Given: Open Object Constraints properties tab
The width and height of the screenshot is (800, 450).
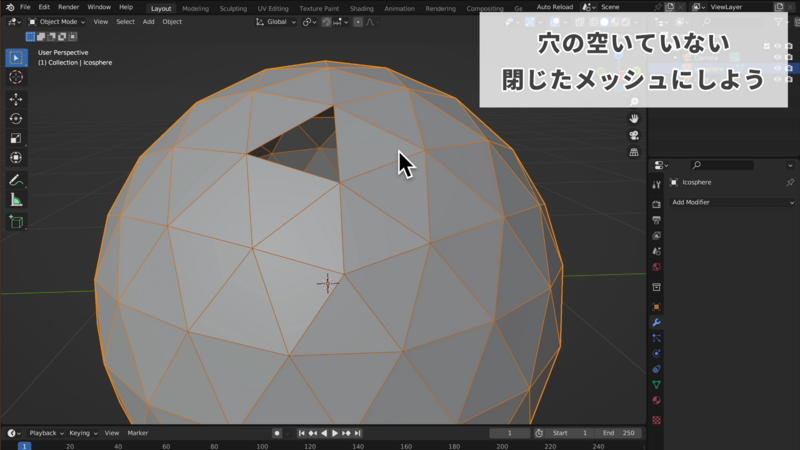Looking at the screenshot, I should (x=657, y=369).
